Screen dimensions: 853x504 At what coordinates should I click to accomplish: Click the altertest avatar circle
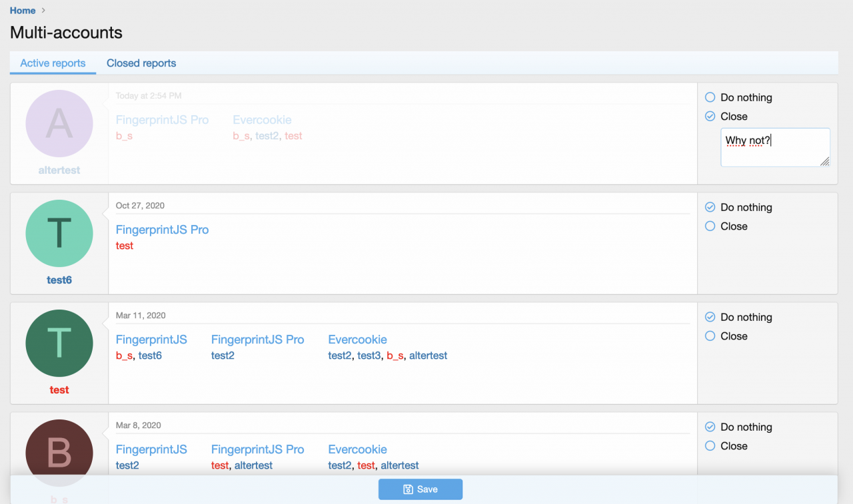click(59, 123)
